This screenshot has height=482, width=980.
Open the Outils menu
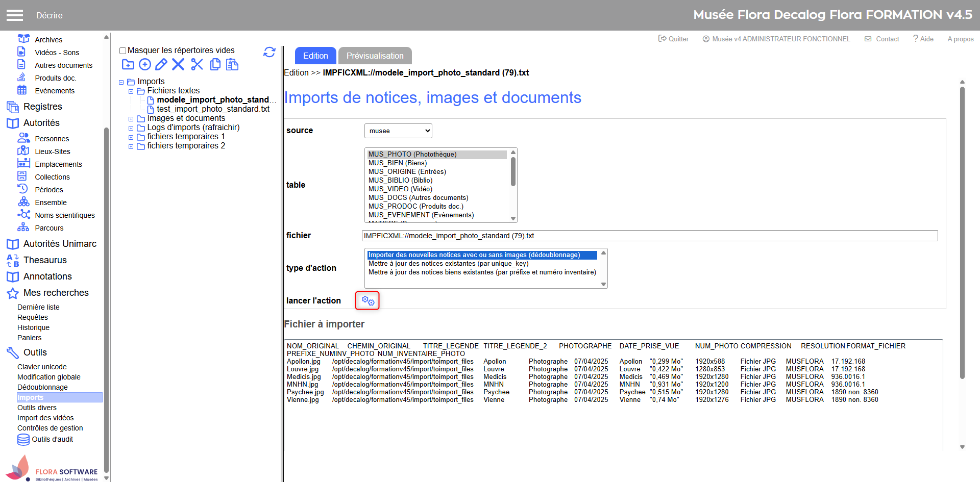coord(35,352)
